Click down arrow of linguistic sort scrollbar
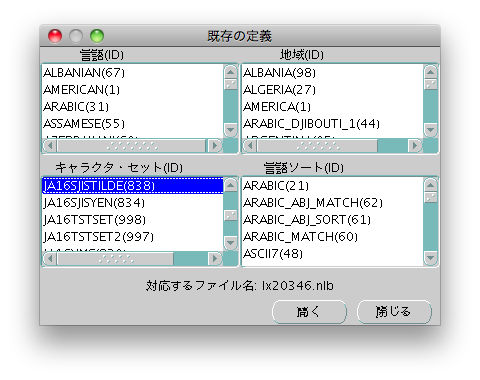 431,258
